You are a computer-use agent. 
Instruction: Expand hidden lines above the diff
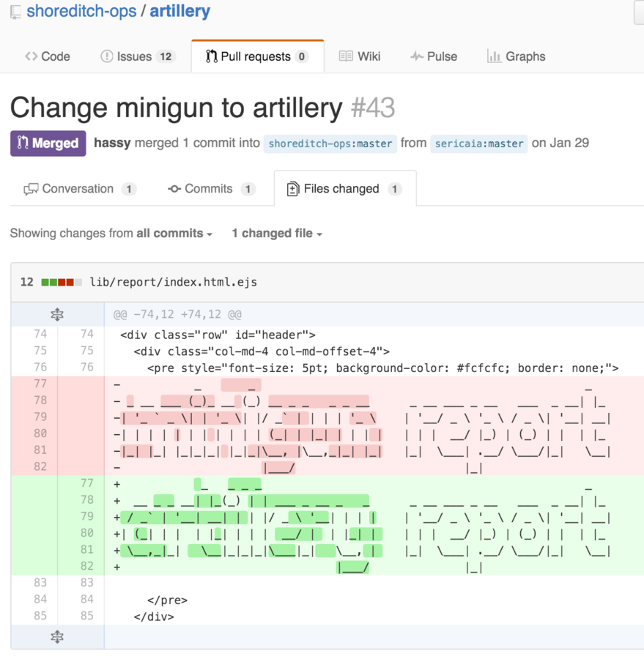click(57, 314)
